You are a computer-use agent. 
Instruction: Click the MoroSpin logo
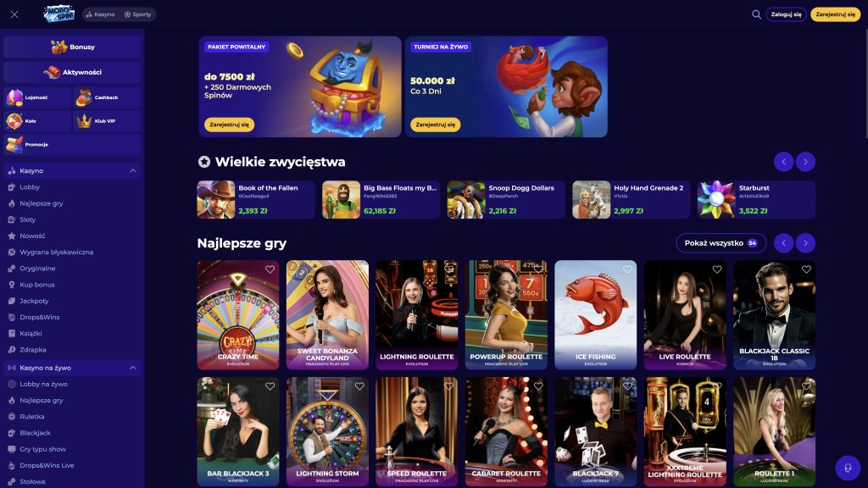point(58,14)
